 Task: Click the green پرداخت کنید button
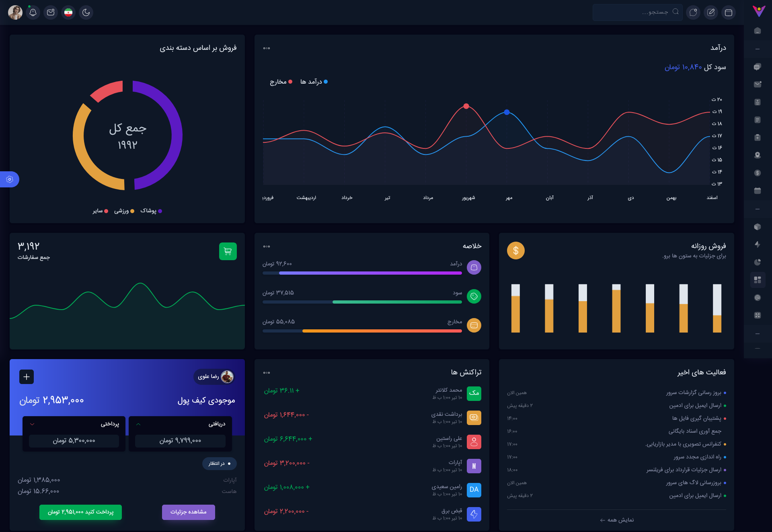coord(80,512)
